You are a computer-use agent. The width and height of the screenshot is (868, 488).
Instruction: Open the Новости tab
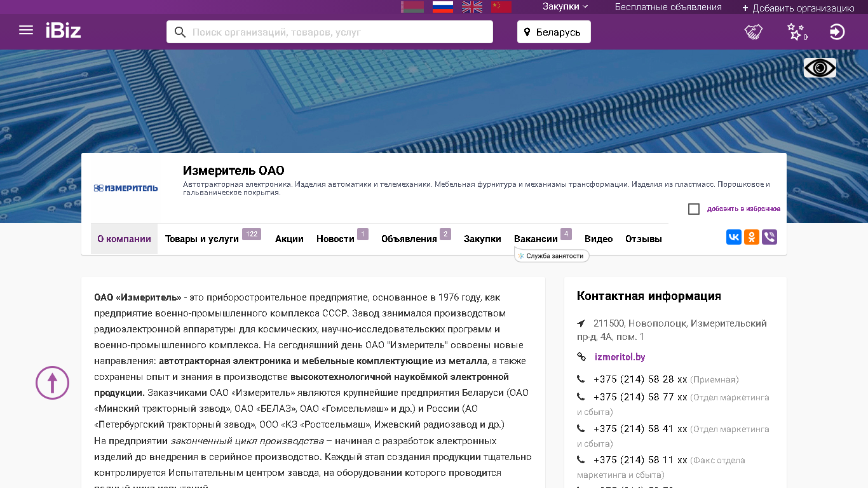click(x=336, y=239)
